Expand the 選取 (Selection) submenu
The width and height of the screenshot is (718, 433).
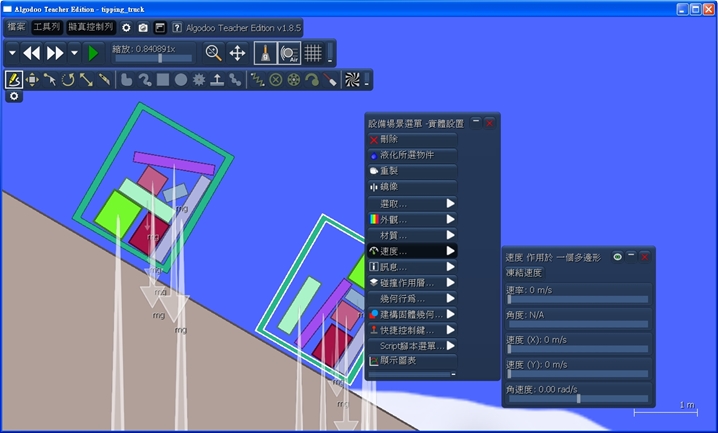pyautogui.click(x=412, y=203)
